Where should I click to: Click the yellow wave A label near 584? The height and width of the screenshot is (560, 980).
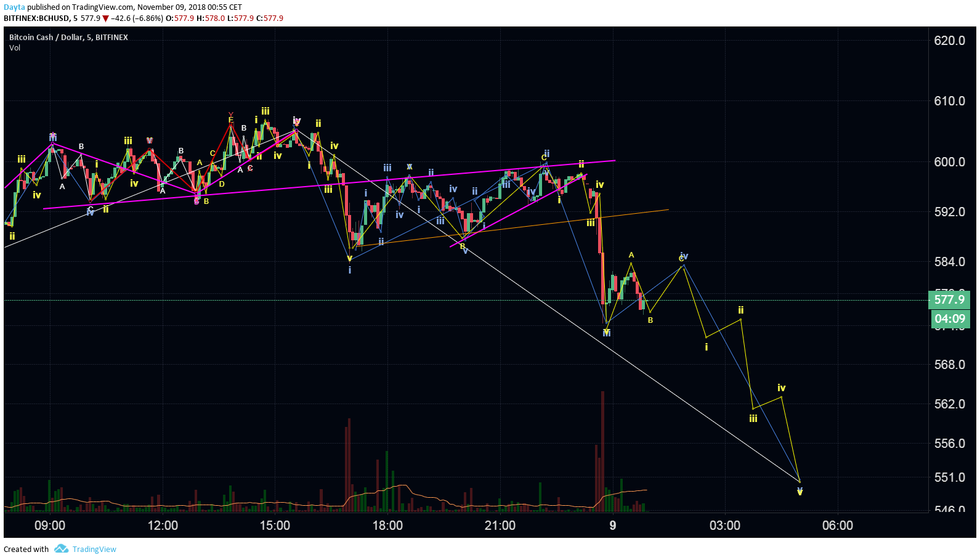click(631, 255)
